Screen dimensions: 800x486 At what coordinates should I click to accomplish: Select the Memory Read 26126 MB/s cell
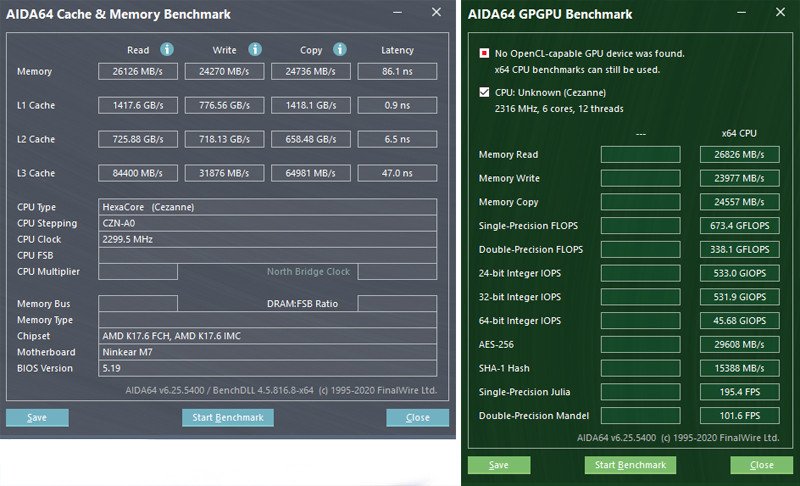pyautogui.click(x=138, y=72)
